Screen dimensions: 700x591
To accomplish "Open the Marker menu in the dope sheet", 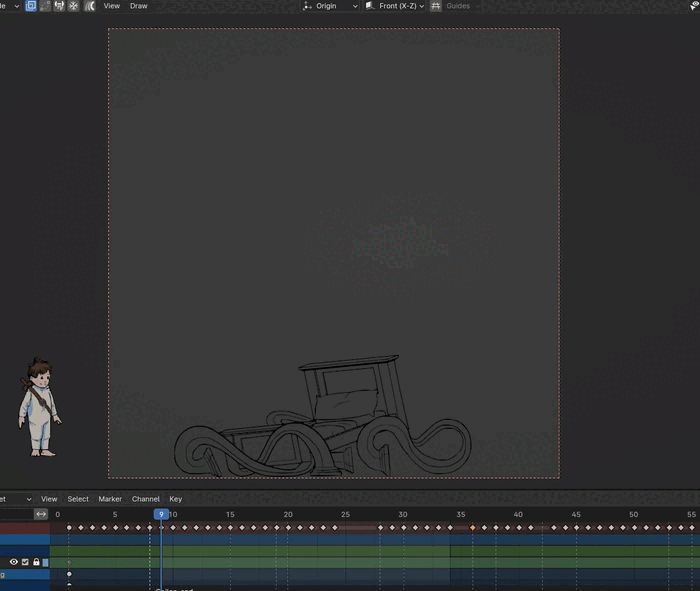I will (110, 499).
